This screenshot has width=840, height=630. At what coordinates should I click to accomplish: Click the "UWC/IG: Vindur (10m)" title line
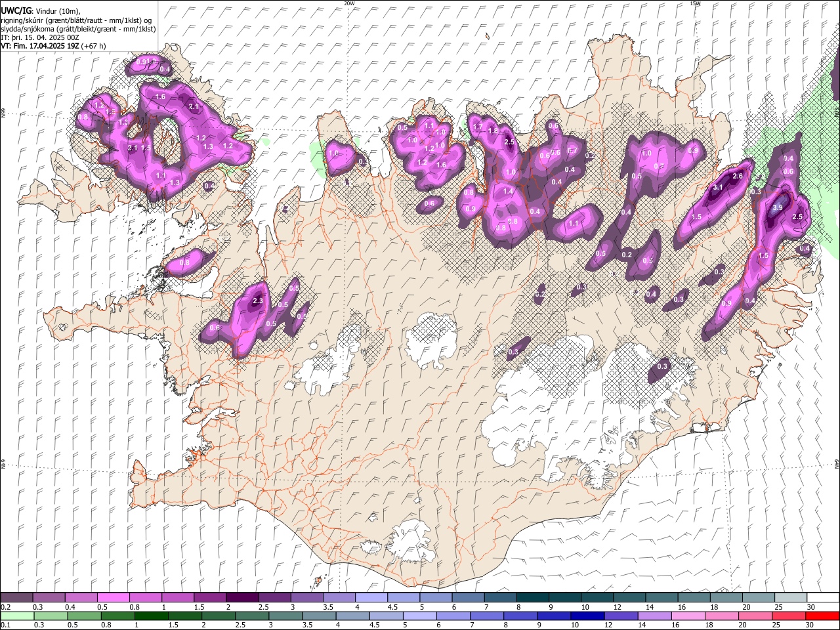pyautogui.click(x=40, y=12)
